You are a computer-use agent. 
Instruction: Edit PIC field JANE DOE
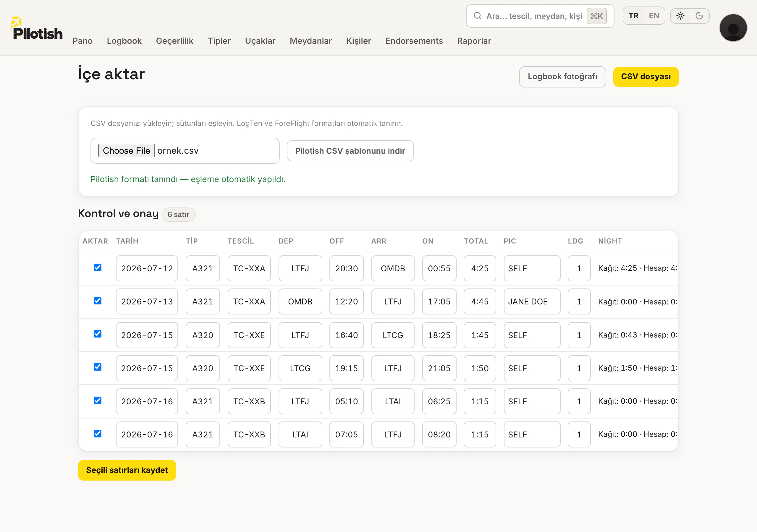pyautogui.click(x=532, y=301)
